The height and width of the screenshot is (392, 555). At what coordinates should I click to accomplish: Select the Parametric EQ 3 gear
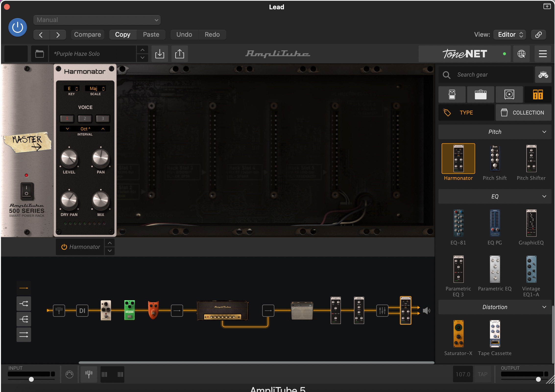coord(458,269)
